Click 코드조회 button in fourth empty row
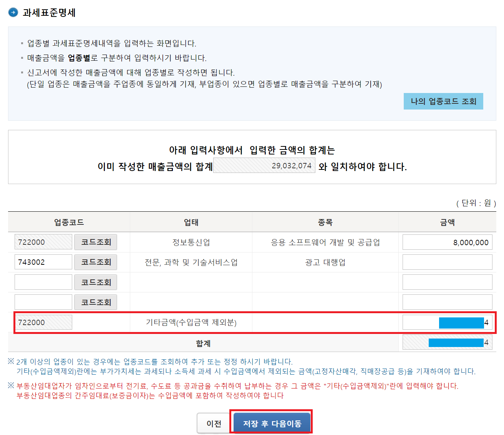 [x=96, y=302]
